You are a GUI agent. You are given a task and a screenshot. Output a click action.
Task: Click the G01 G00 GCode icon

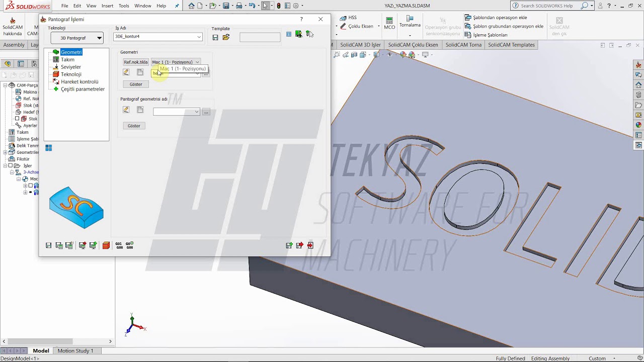(119, 245)
